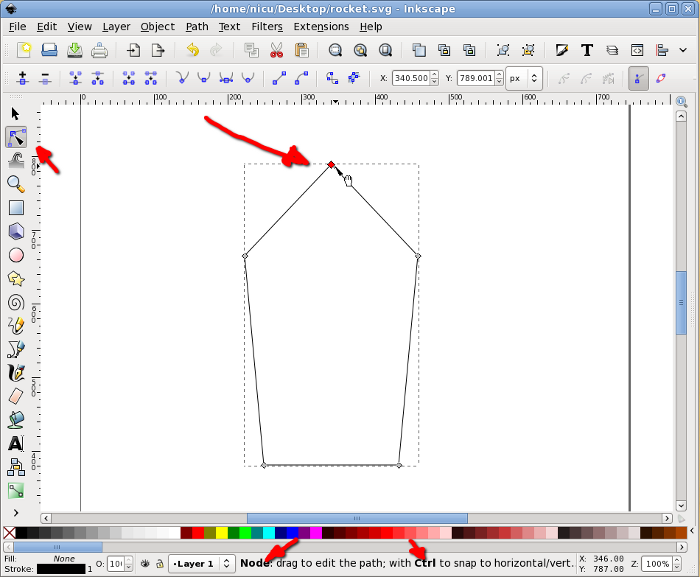Expand commands bar overflow chevron

click(683, 50)
